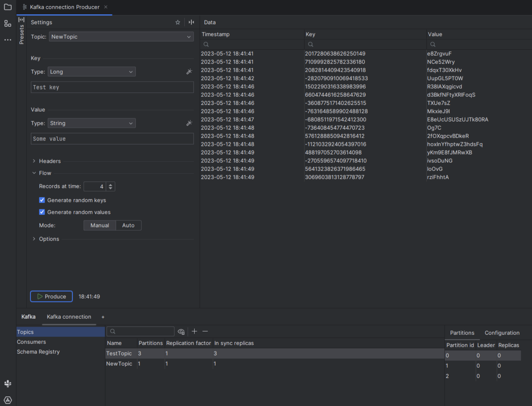
Task: Click the magic wand icon for Key generation
Action: click(x=189, y=72)
